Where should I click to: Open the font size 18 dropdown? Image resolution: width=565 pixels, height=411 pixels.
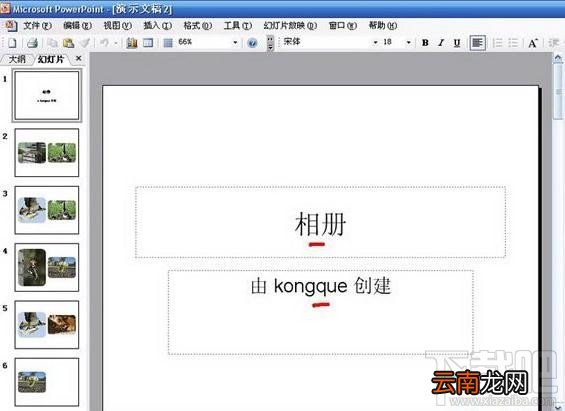(x=408, y=43)
